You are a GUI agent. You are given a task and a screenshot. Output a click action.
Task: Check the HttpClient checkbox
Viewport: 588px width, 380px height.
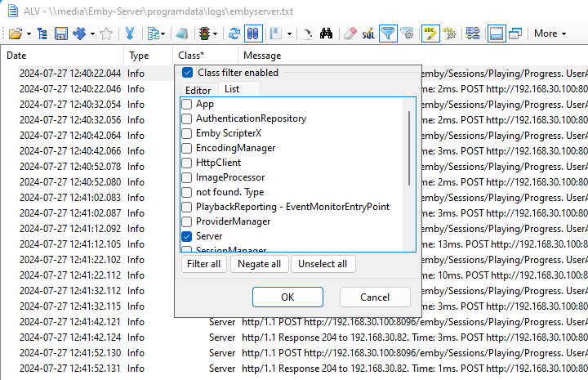186,163
